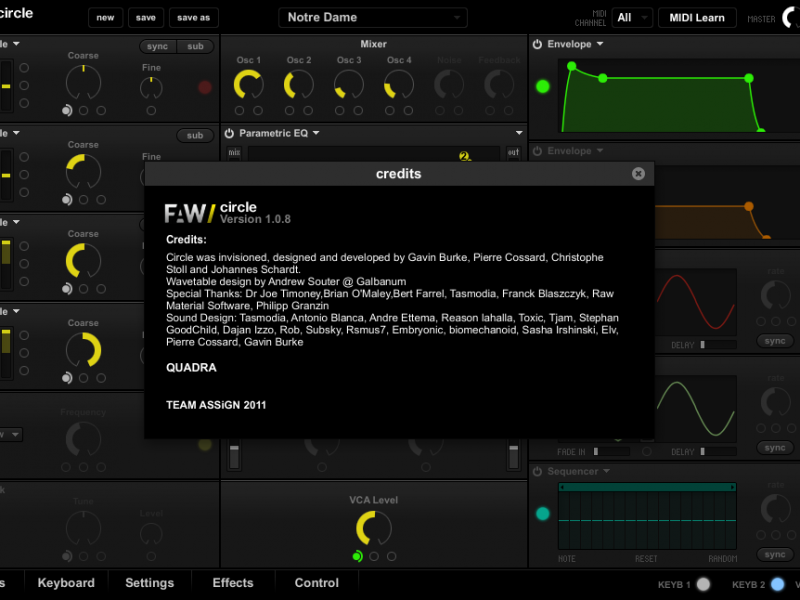Click the Sequencer rate knob
Viewport: 800px width, 600px height.
click(776, 509)
